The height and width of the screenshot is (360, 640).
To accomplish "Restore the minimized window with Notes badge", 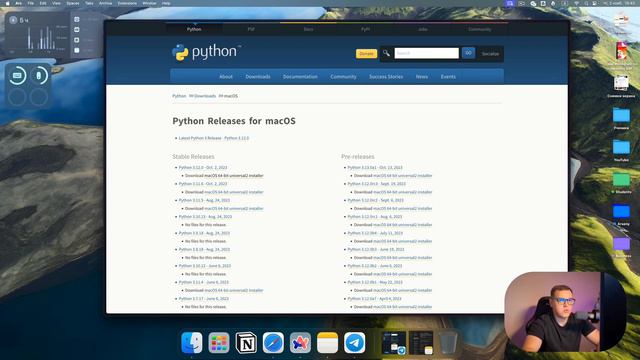I will [x=421, y=343].
